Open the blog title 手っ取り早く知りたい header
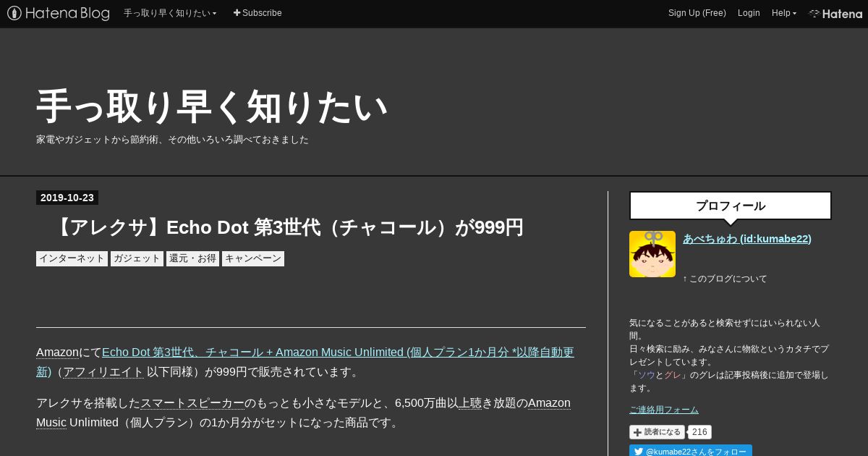This screenshot has width=868, height=456. click(x=212, y=107)
